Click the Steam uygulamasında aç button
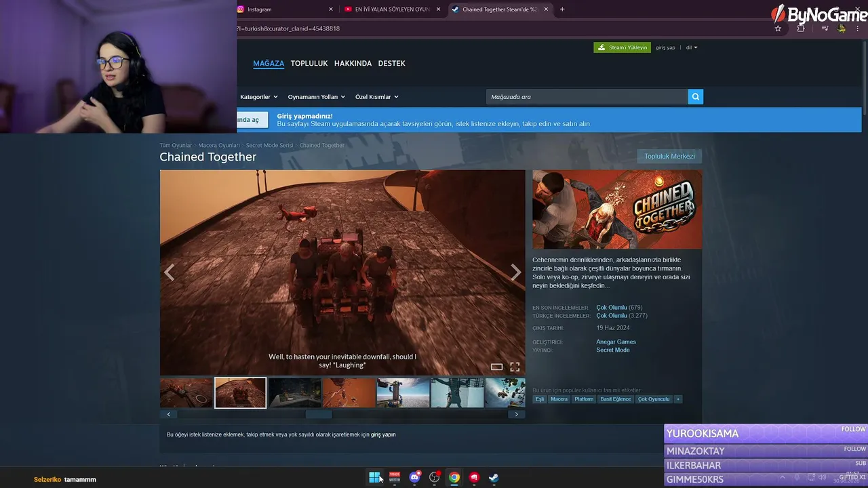 coord(252,120)
